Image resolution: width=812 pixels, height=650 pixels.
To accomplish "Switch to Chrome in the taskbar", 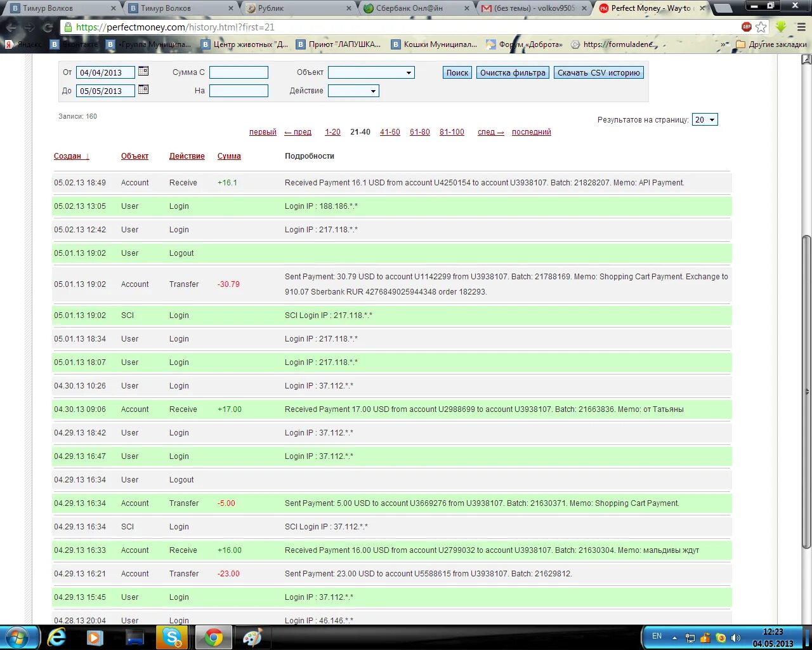I will 213,637.
